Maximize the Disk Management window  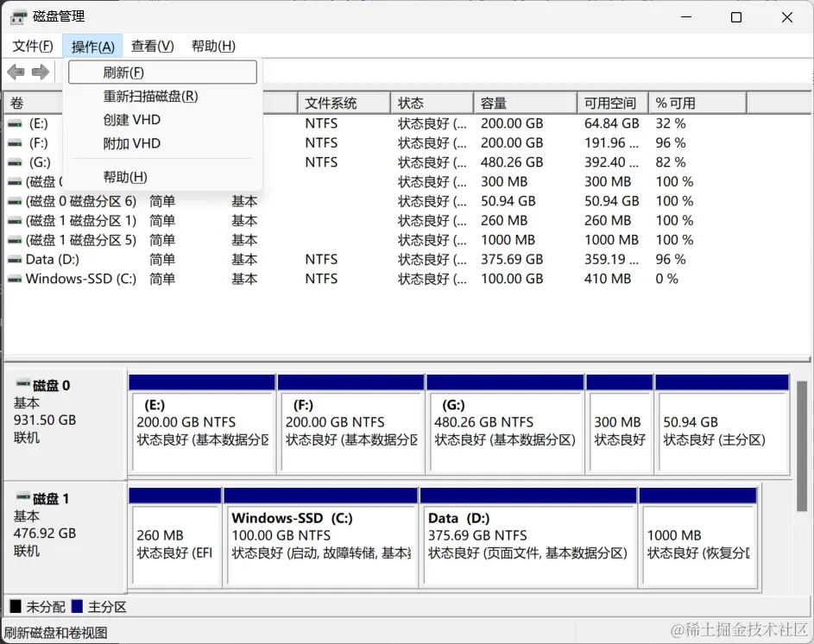tap(736, 17)
